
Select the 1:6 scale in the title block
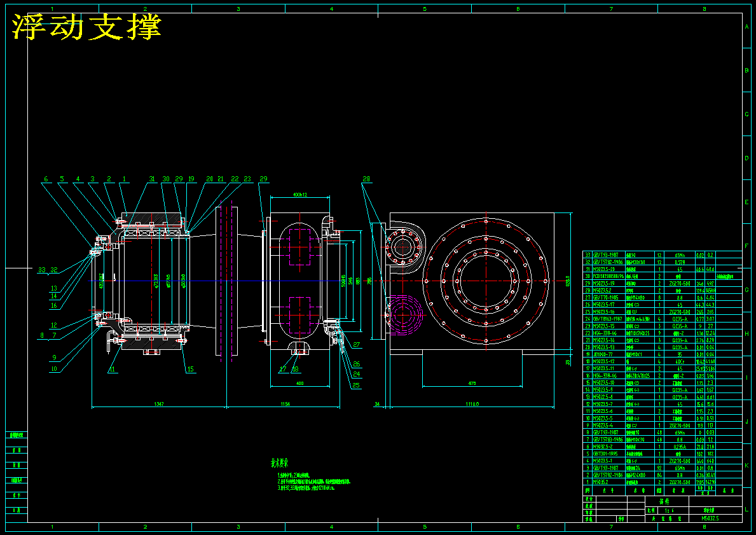[670, 510]
